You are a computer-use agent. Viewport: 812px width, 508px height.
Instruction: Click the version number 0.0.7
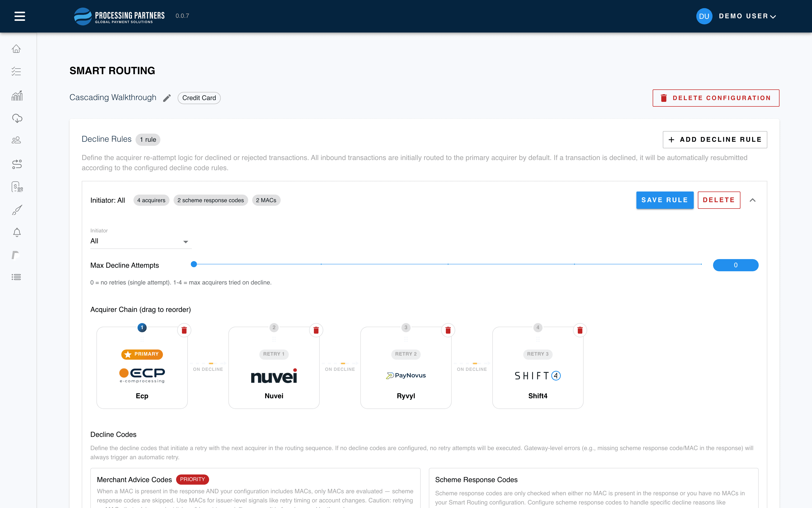182,16
